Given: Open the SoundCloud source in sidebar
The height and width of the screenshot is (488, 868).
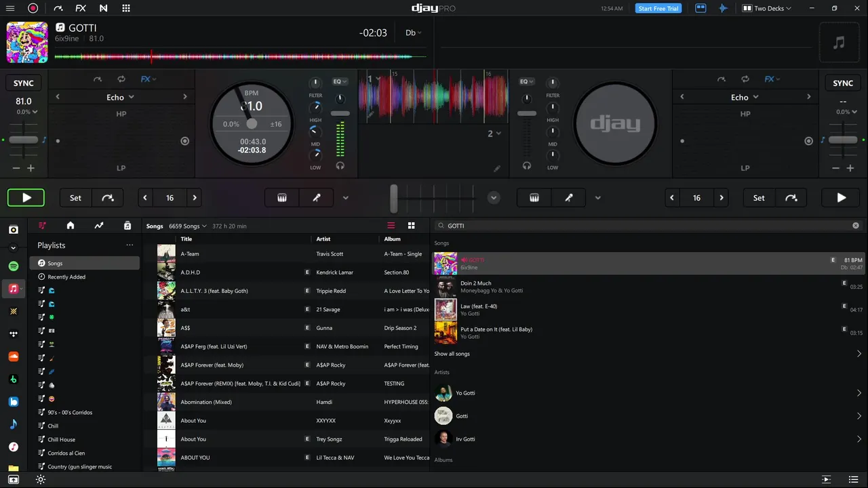Looking at the screenshot, I should 14,357.
